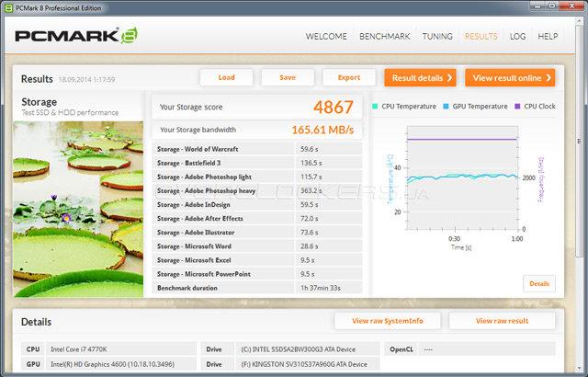
Task: Go to the LOG tab
Action: pyautogui.click(x=517, y=37)
